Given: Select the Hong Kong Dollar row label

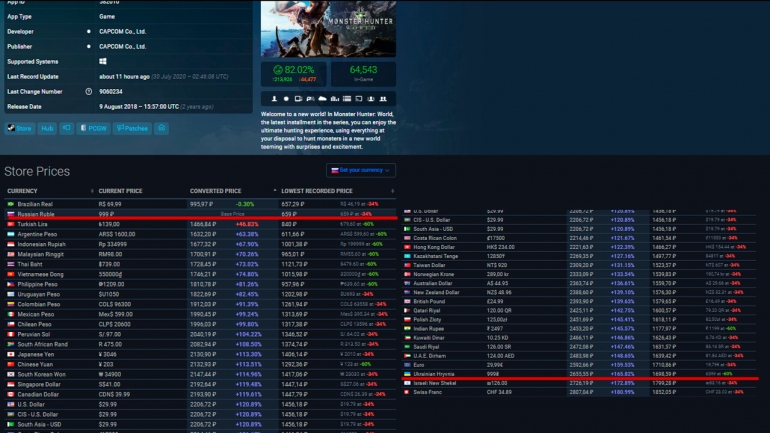Looking at the screenshot, I should [x=434, y=247].
